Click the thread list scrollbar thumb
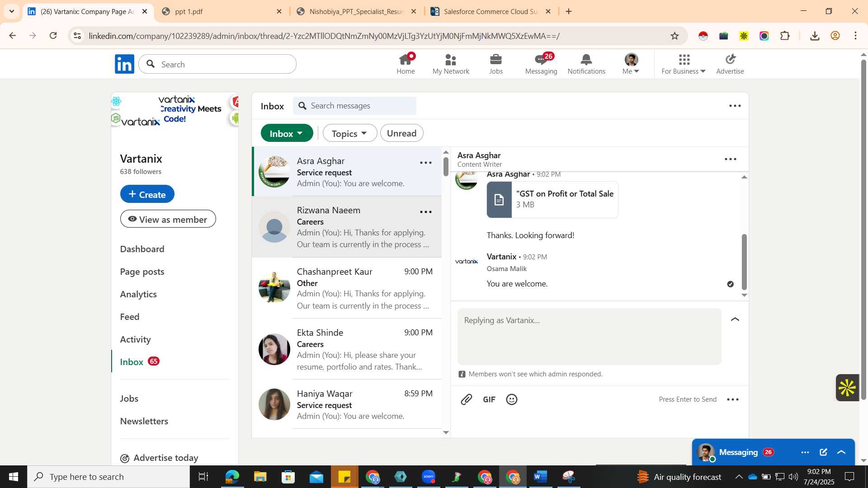Screen dimensions: 868x488 click(446, 166)
